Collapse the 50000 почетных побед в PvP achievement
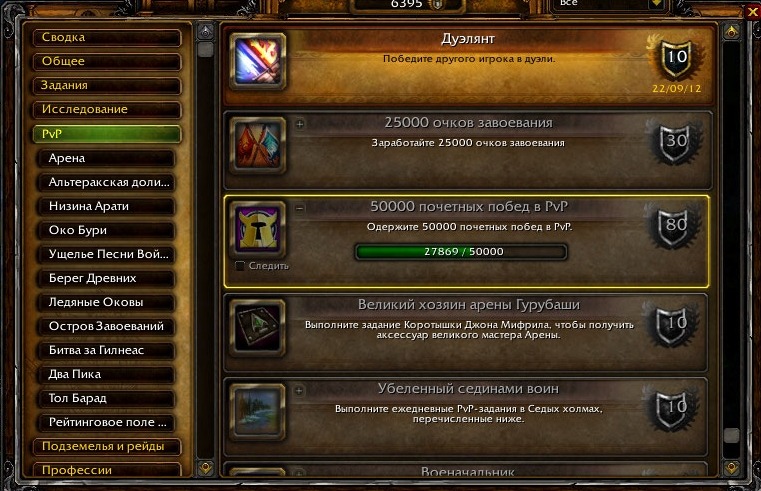 tap(299, 208)
